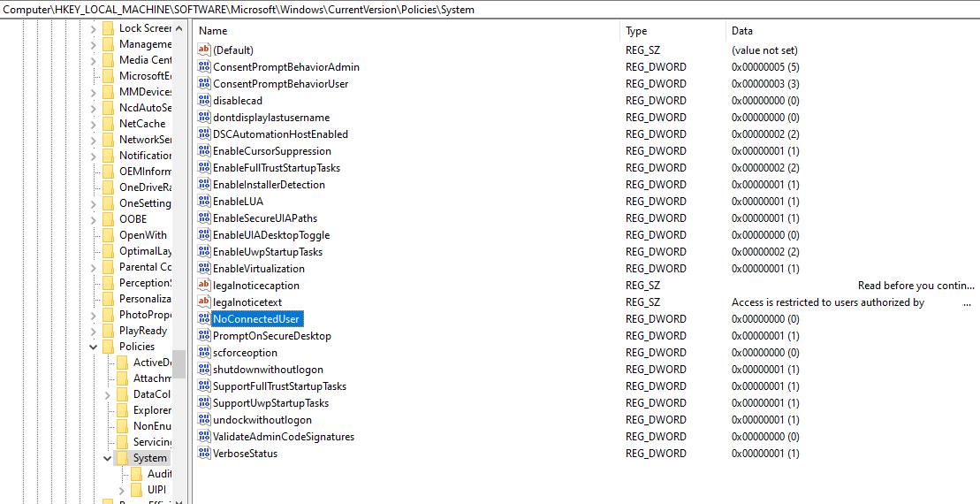Expand the OOBE key chevron
980x504 pixels.
click(93, 219)
